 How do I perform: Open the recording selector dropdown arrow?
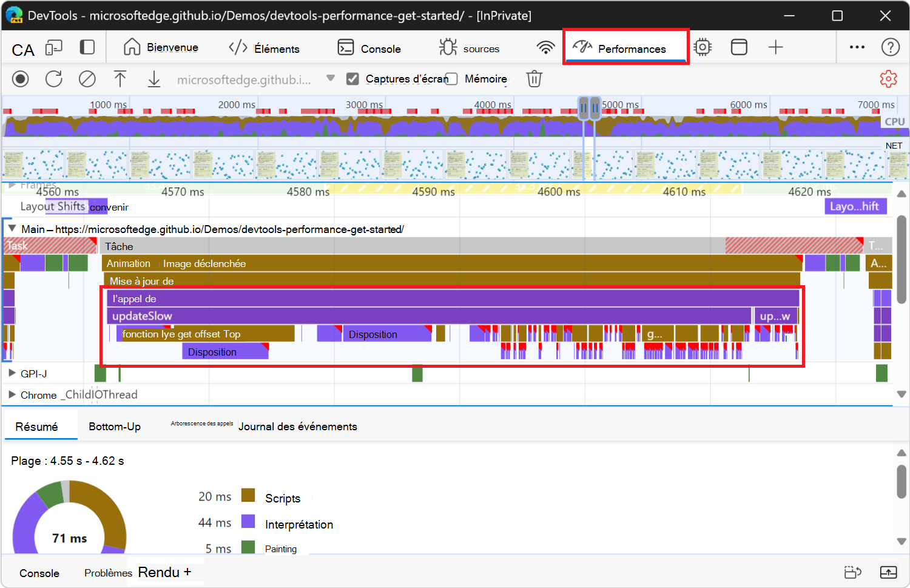pos(331,78)
